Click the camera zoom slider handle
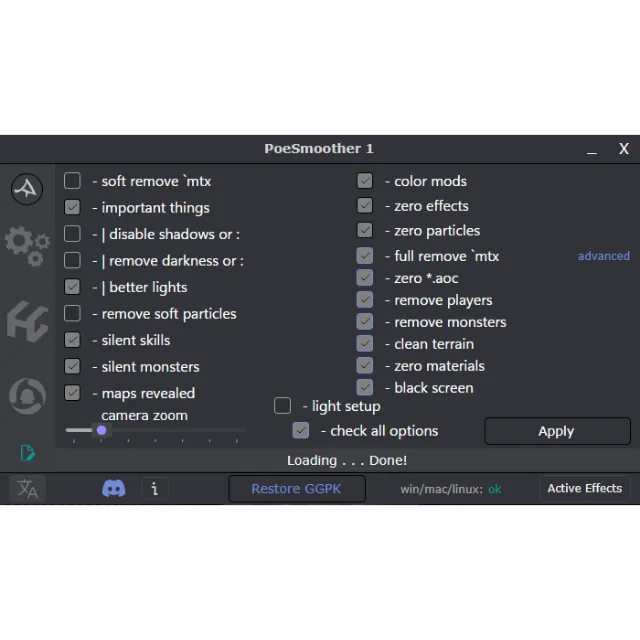The height and width of the screenshot is (640, 640). coord(101,431)
